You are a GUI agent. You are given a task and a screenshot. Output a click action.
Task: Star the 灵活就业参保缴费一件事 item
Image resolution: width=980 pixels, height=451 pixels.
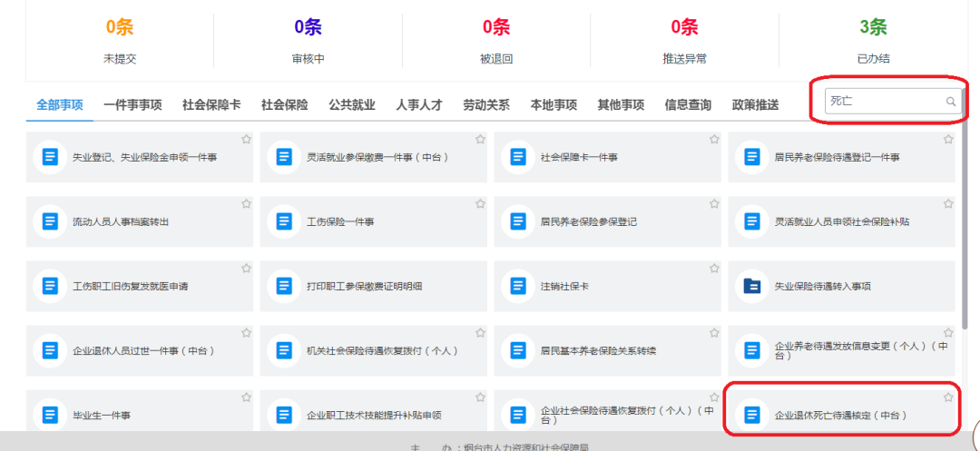pyautogui.click(x=480, y=140)
